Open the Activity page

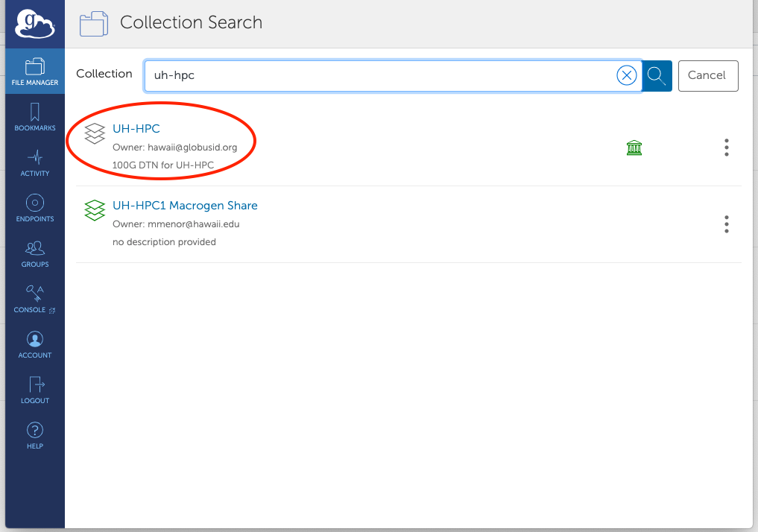click(35, 163)
